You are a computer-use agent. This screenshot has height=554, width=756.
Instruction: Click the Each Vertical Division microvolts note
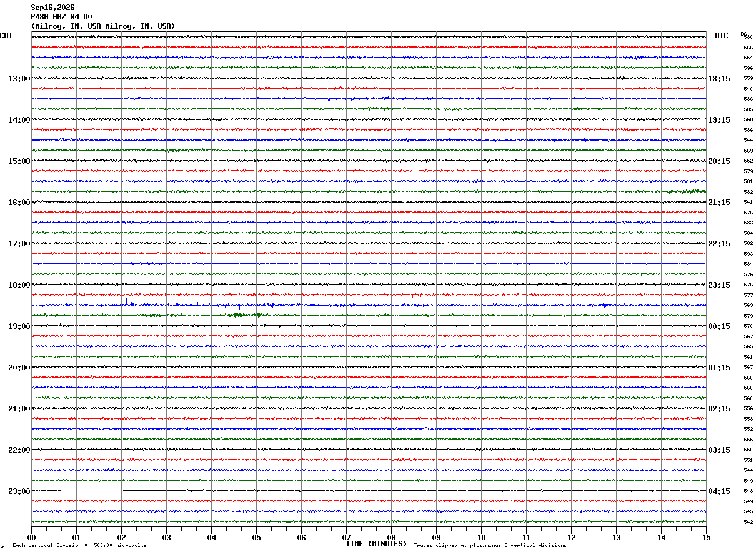click(x=79, y=545)
